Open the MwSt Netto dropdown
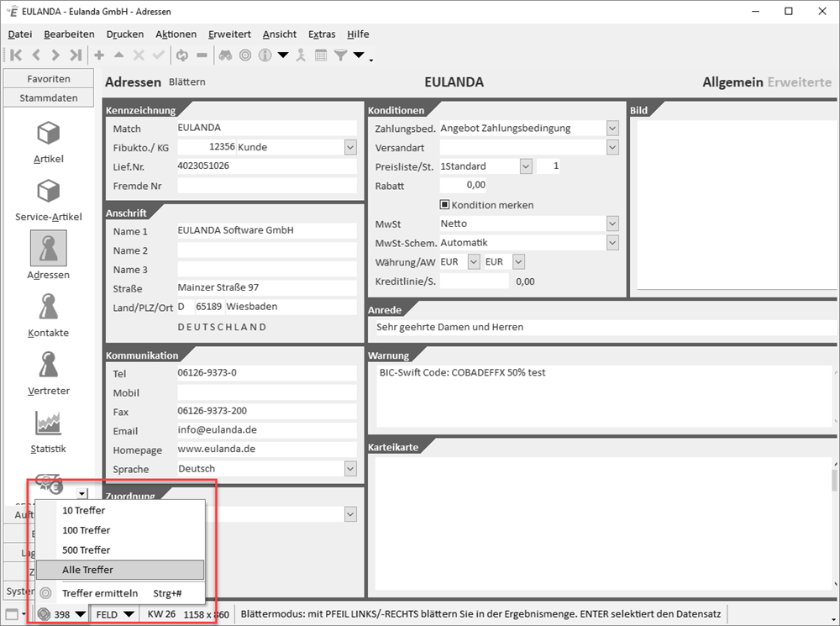 pyautogui.click(x=612, y=224)
